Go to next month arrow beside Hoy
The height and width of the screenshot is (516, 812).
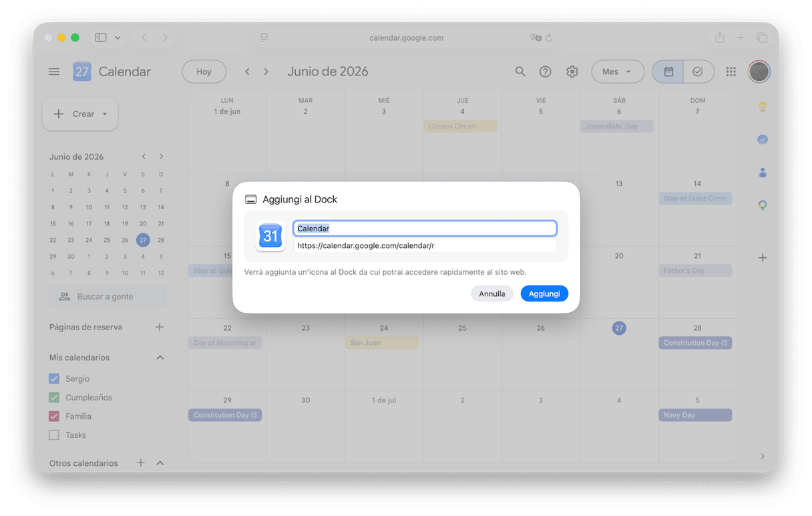[x=266, y=72]
